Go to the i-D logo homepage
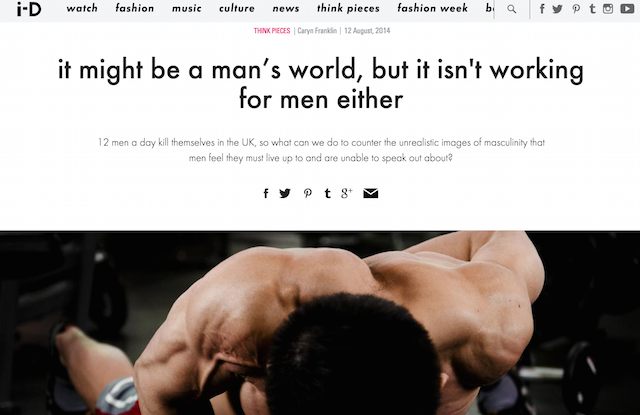The height and width of the screenshot is (415, 640). point(29,9)
